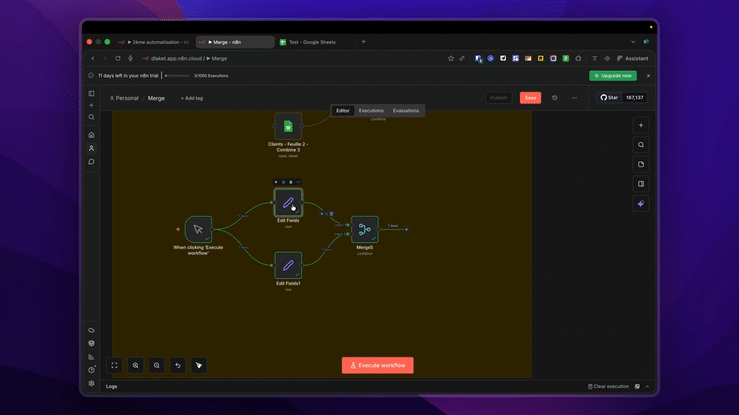This screenshot has width=739, height=415.
Task: Click the manual trigger node
Action: coord(198,229)
